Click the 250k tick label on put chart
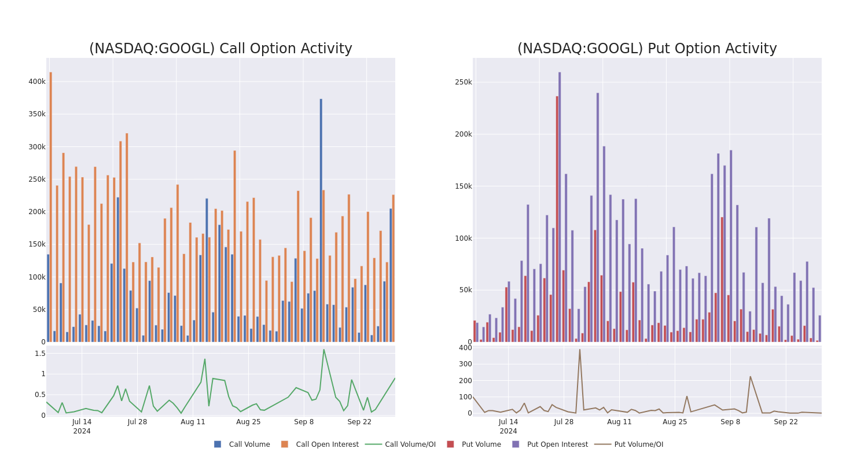 click(x=464, y=82)
